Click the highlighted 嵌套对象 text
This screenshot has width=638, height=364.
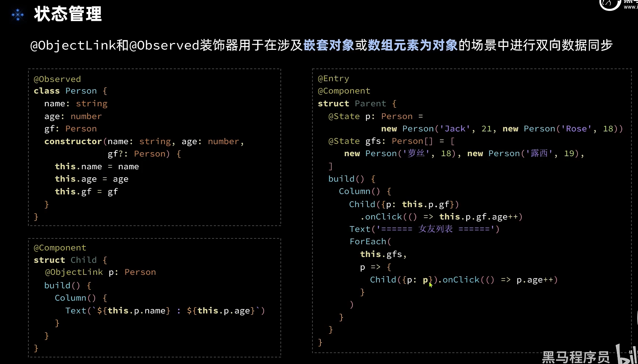(x=328, y=45)
